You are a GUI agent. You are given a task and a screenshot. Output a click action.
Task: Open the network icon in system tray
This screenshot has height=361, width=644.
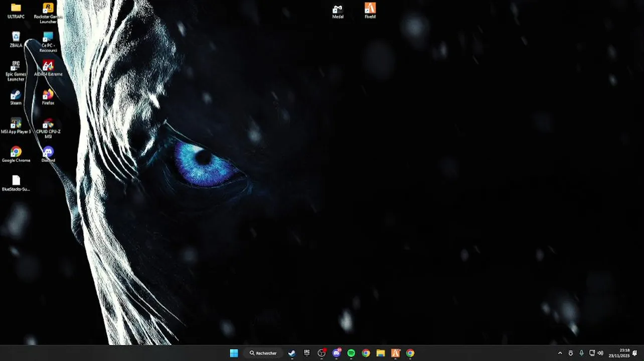coord(592,353)
